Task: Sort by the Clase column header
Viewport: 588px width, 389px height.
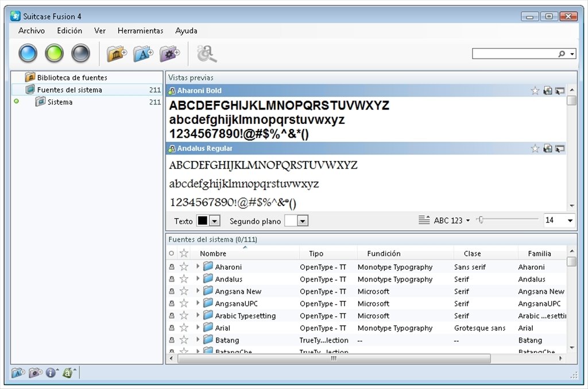Action: pos(486,254)
